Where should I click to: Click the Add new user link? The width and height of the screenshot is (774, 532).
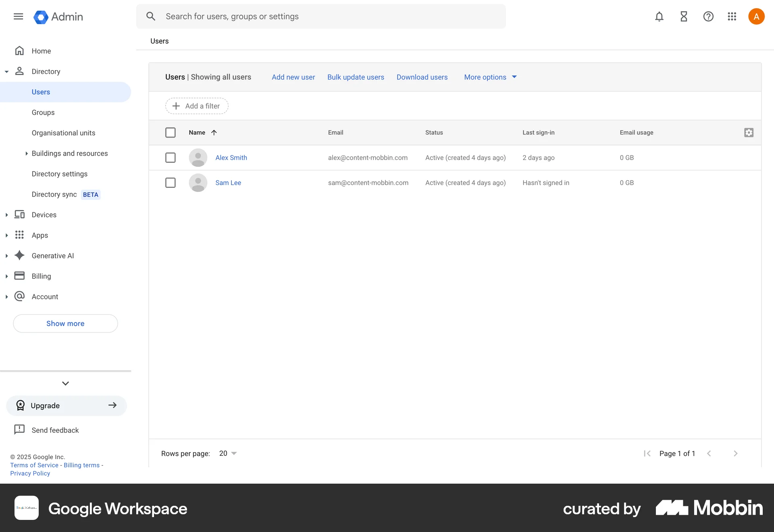tap(293, 77)
